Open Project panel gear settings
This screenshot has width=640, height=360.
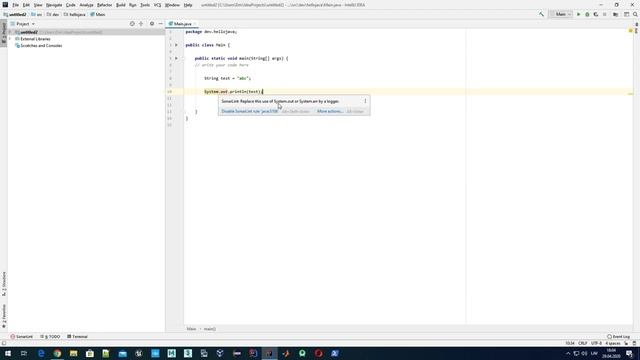(152, 24)
